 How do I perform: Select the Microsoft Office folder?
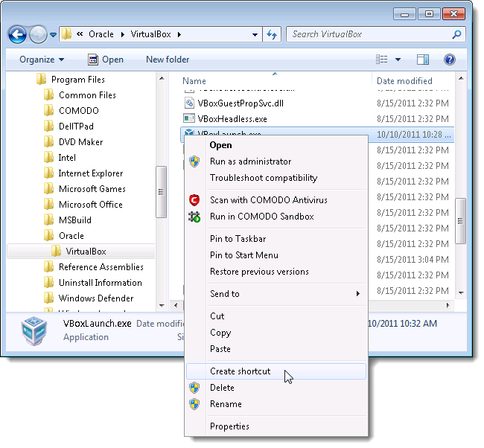tap(91, 205)
